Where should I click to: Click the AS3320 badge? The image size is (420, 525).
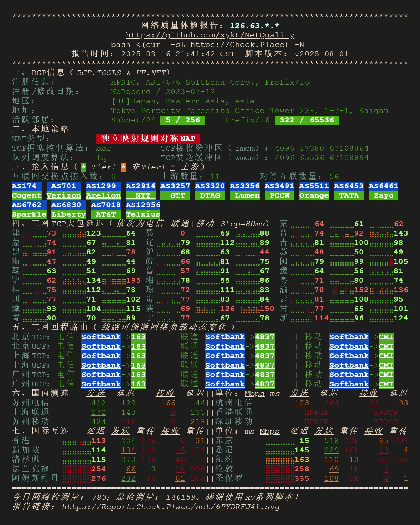tap(210, 186)
